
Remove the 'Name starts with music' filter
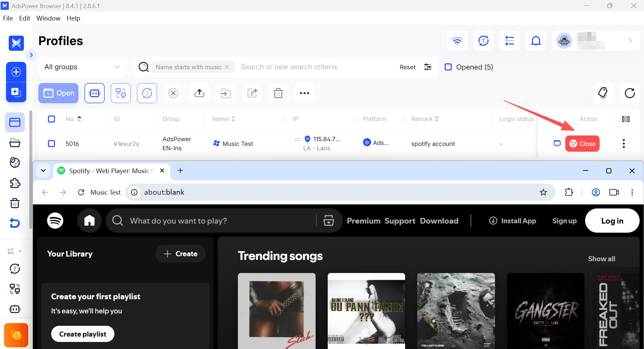pyautogui.click(x=227, y=67)
